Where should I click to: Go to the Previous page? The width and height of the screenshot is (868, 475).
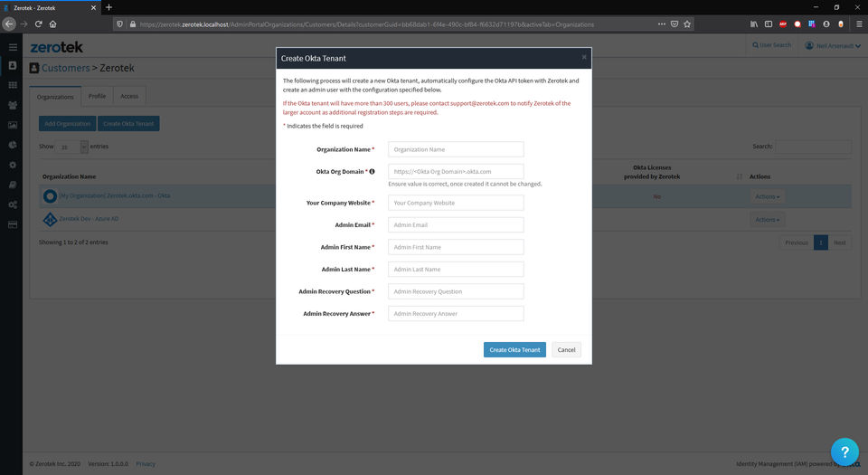pos(797,242)
